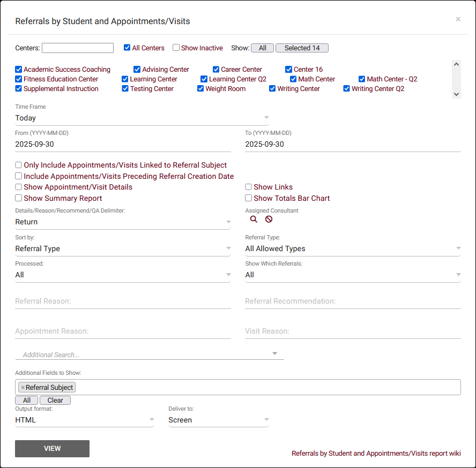Check Show Summary Report box
The height and width of the screenshot is (468, 476).
point(19,198)
